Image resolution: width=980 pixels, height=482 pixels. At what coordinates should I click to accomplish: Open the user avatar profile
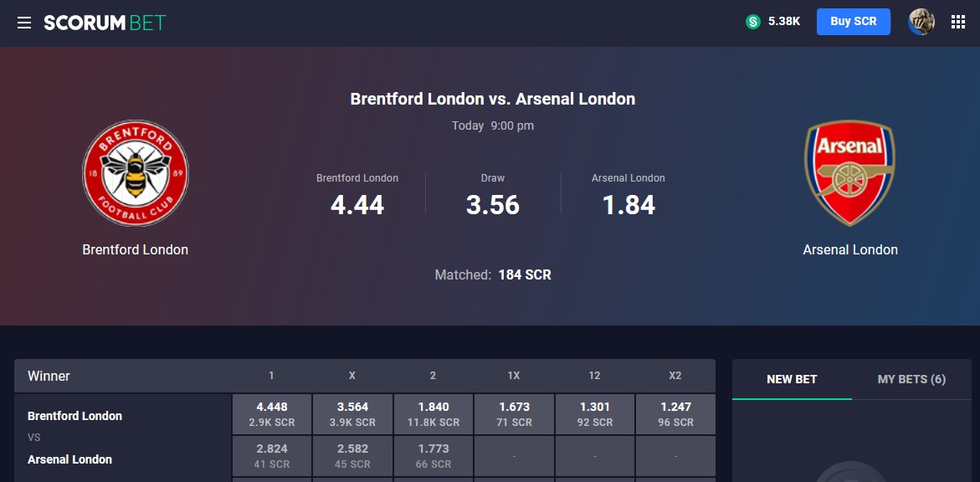point(921,22)
